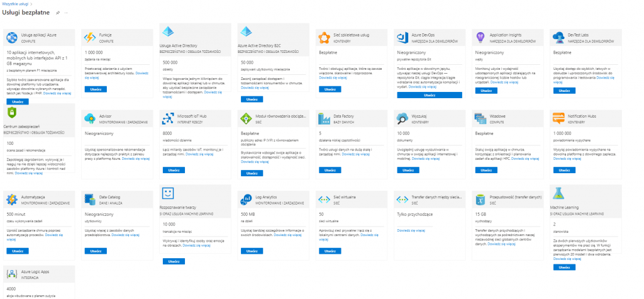
Task: Click the Wsadowe batch icon
Action: coord(480,119)
